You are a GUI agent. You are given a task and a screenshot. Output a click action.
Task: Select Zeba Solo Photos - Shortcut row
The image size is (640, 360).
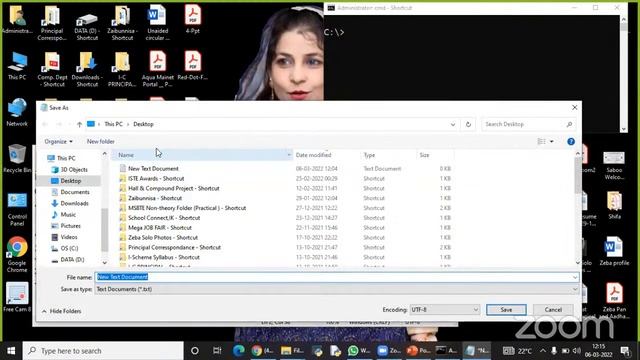286,238
